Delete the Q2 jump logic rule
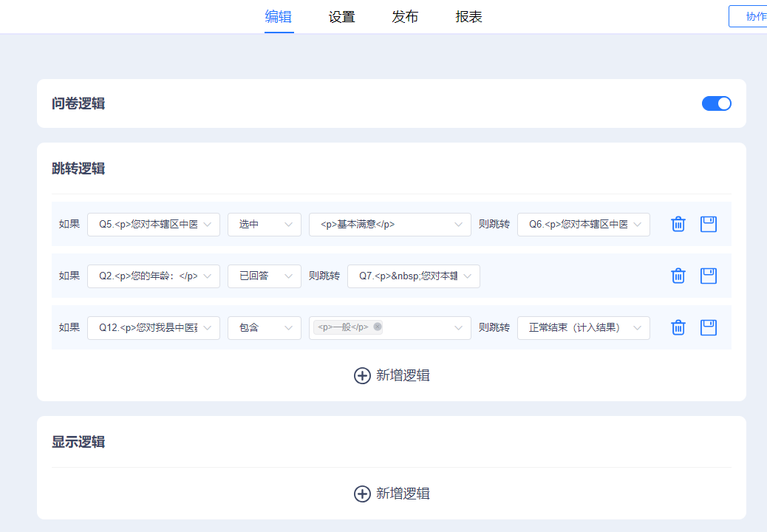Image resolution: width=767 pixels, height=532 pixels. [678, 276]
